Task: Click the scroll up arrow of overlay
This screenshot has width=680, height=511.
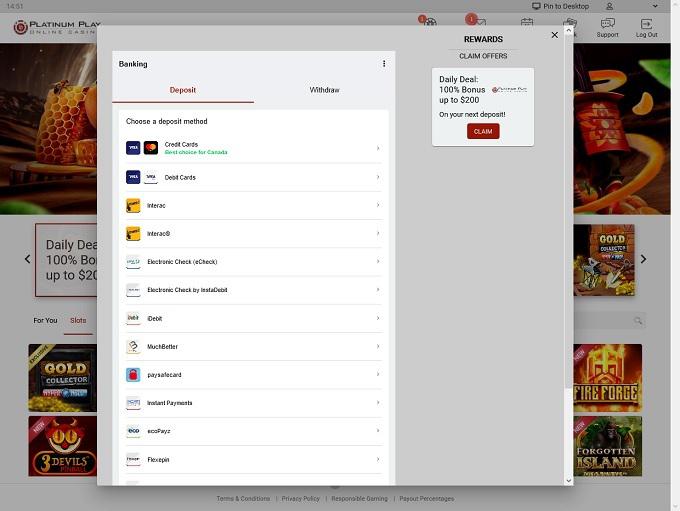Action: click(x=569, y=30)
